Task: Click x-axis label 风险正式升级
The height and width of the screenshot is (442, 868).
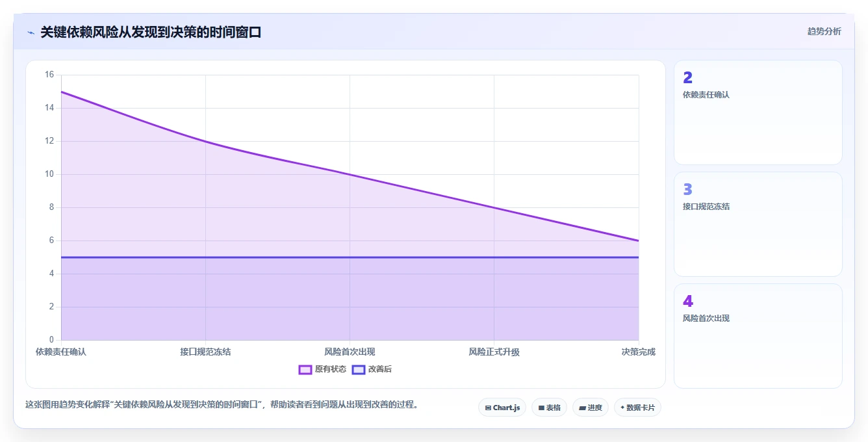Action: (x=494, y=352)
